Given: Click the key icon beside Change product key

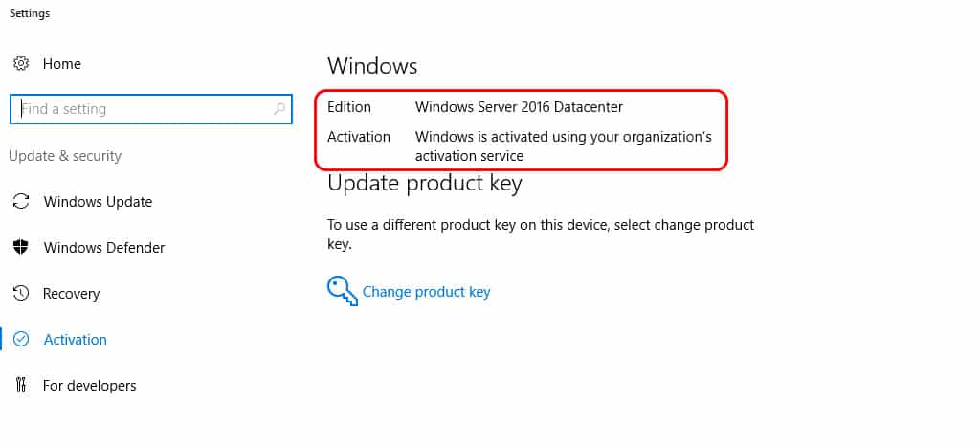Looking at the screenshot, I should point(343,291).
